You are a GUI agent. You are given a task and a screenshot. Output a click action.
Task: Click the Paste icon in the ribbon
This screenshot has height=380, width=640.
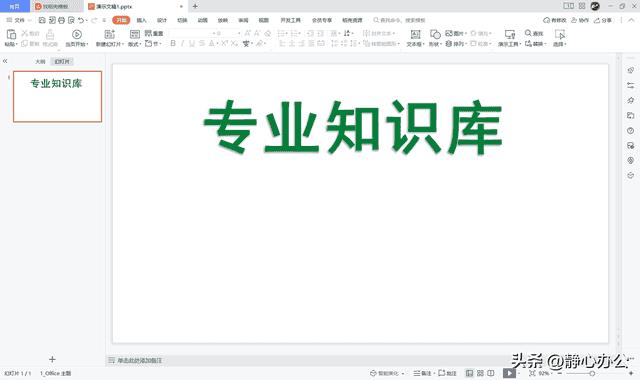tap(11, 34)
